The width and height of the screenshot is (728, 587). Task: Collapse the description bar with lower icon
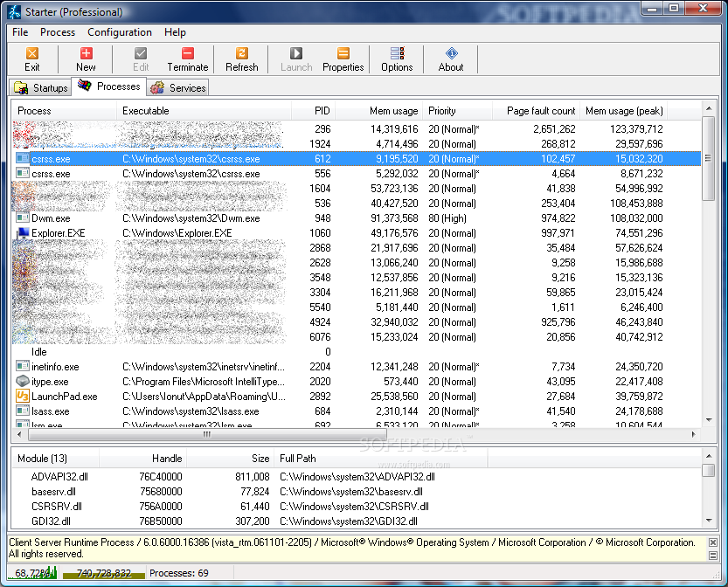pos(712,556)
